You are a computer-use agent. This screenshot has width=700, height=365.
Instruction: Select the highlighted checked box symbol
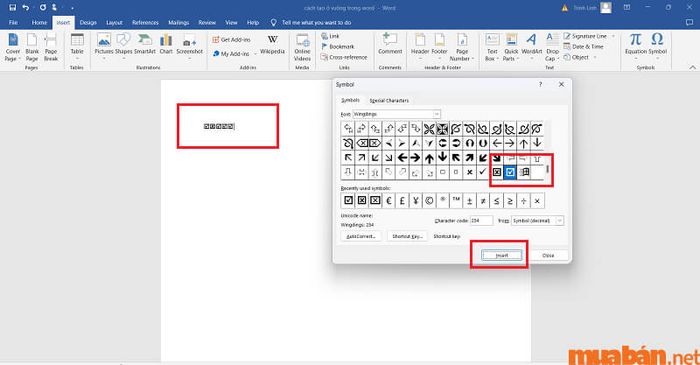tap(510, 172)
